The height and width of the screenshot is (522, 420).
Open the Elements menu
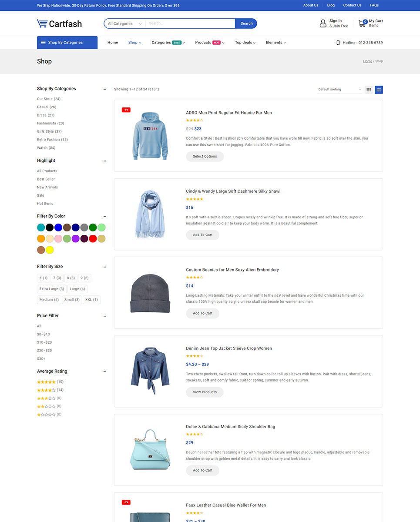pyautogui.click(x=276, y=43)
